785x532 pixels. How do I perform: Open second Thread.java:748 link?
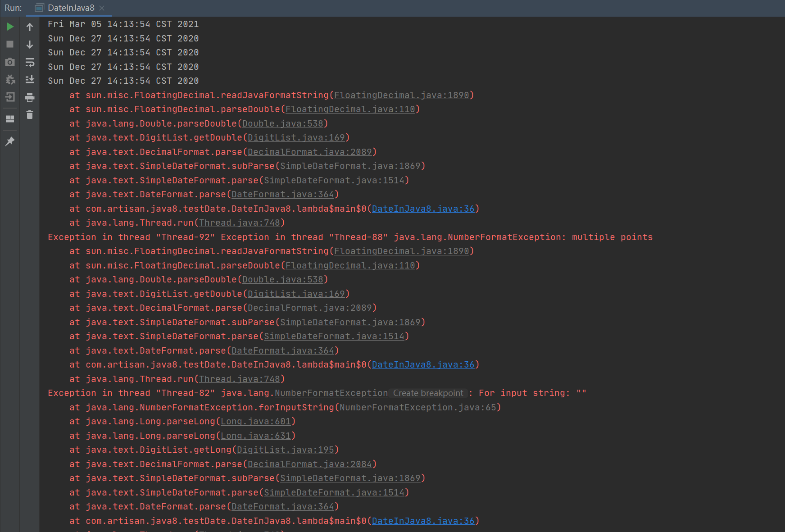[239, 379]
